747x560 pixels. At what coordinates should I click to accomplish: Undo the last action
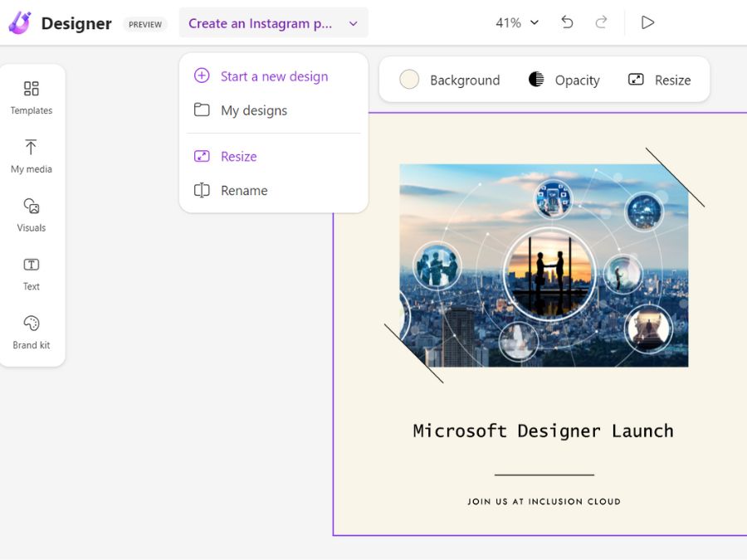tap(567, 22)
